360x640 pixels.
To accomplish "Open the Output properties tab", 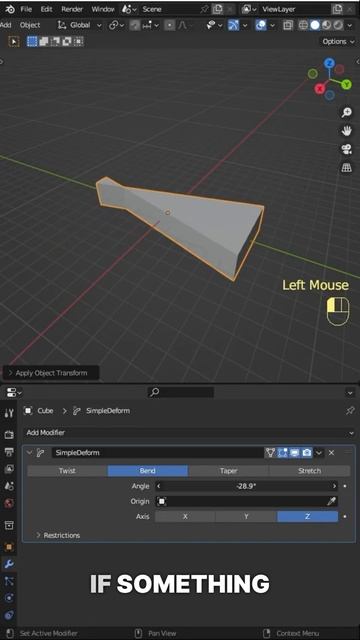I will pyautogui.click(x=9, y=452).
